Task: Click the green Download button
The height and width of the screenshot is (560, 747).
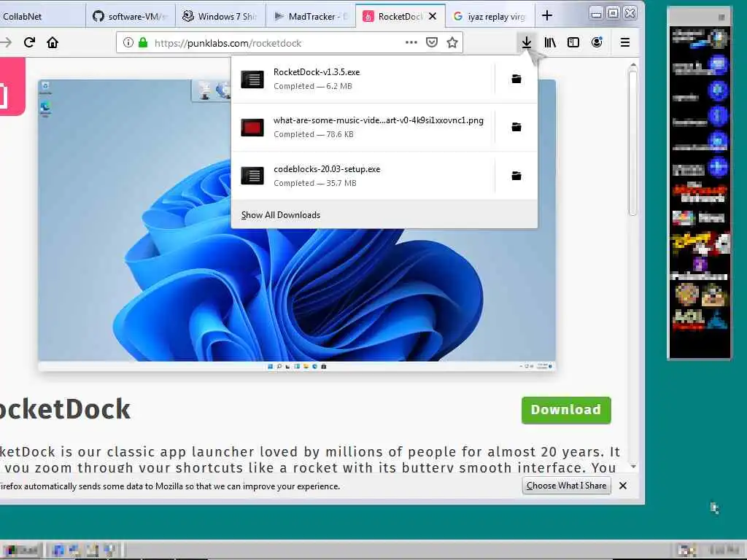Action: click(x=566, y=410)
